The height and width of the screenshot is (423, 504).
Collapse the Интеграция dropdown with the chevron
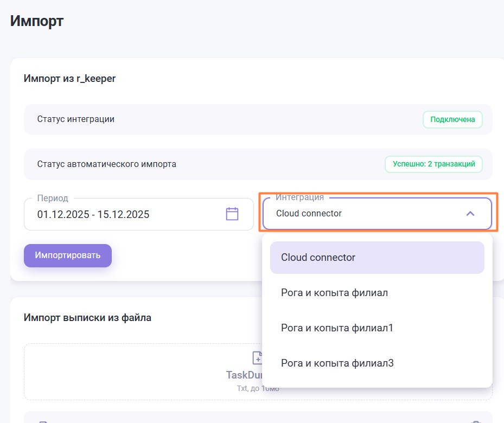coord(470,214)
